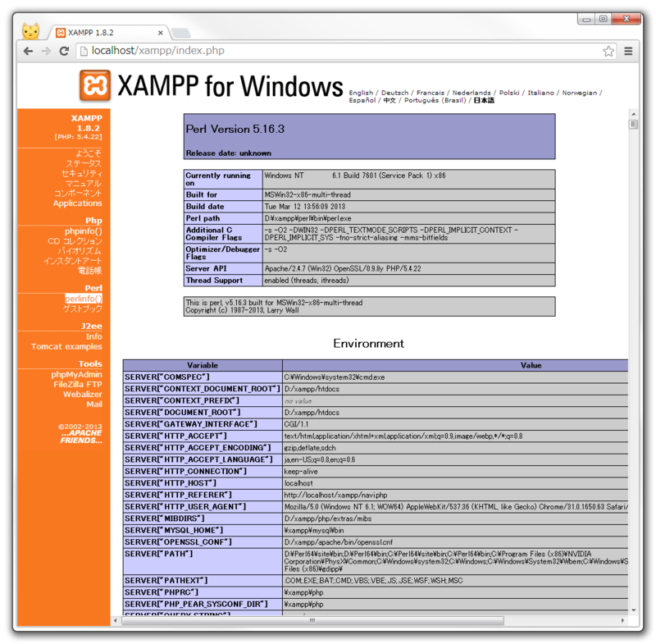The width and height of the screenshot is (656, 644).
Task: Click the cat avatar icon
Action: (x=31, y=31)
